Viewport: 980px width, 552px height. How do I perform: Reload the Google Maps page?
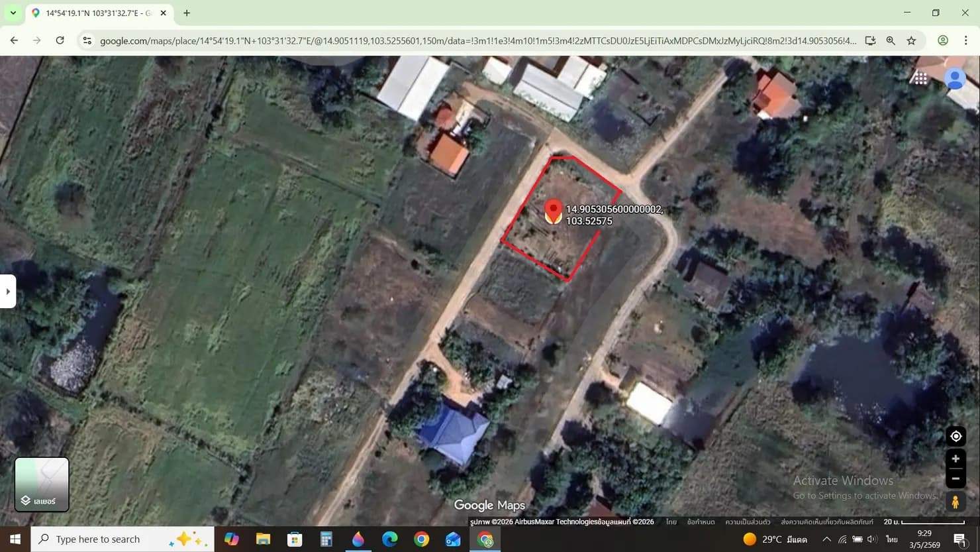click(60, 40)
